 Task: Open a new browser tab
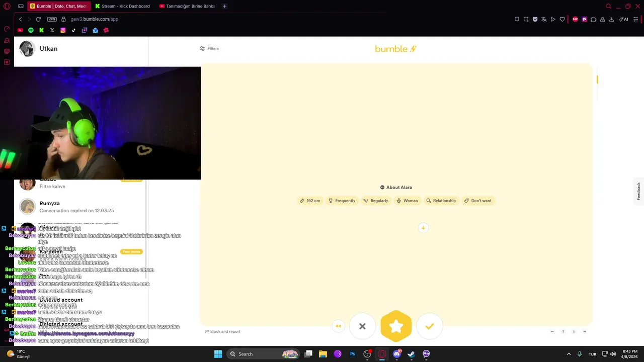click(x=224, y=7)
